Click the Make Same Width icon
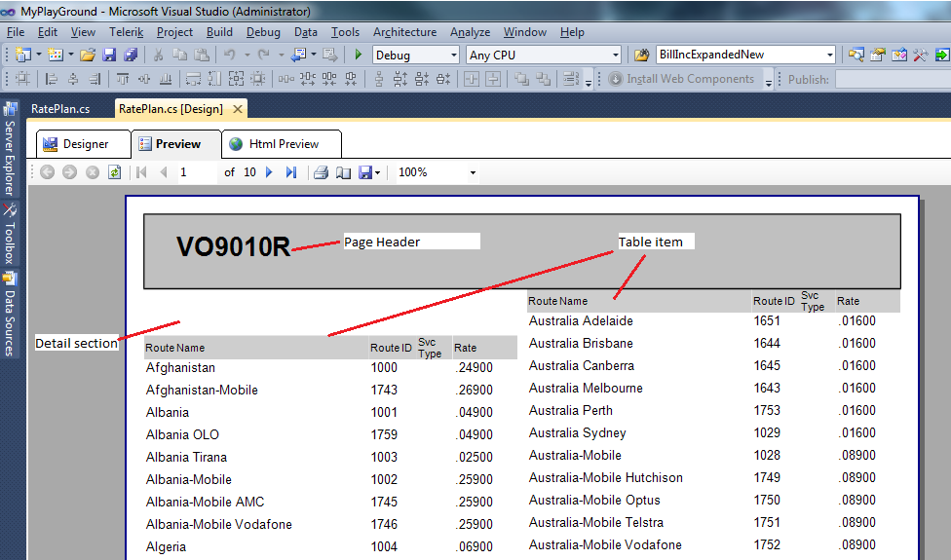Viewport: 951px width, 560px height. click(x=193, y=79)
